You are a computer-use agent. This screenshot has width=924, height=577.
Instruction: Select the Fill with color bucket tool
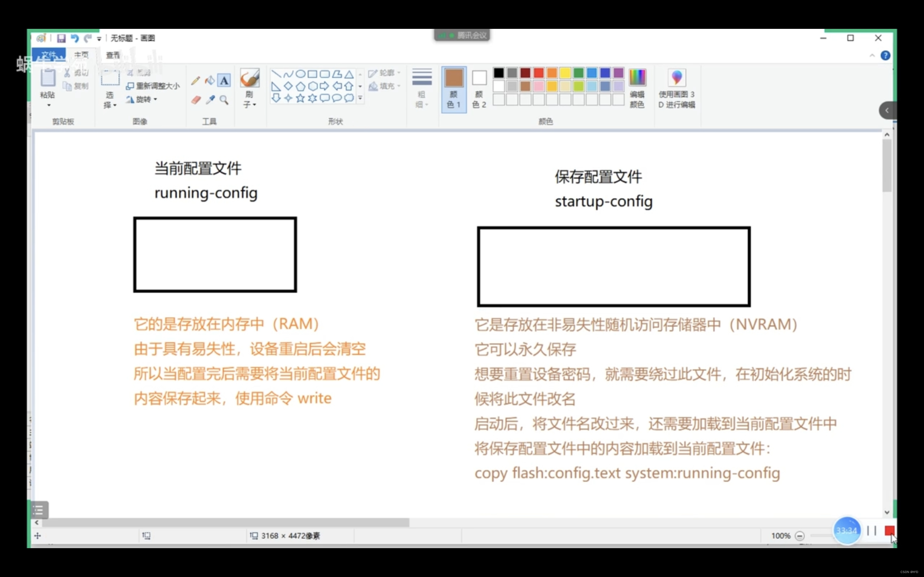pos(210,80)
